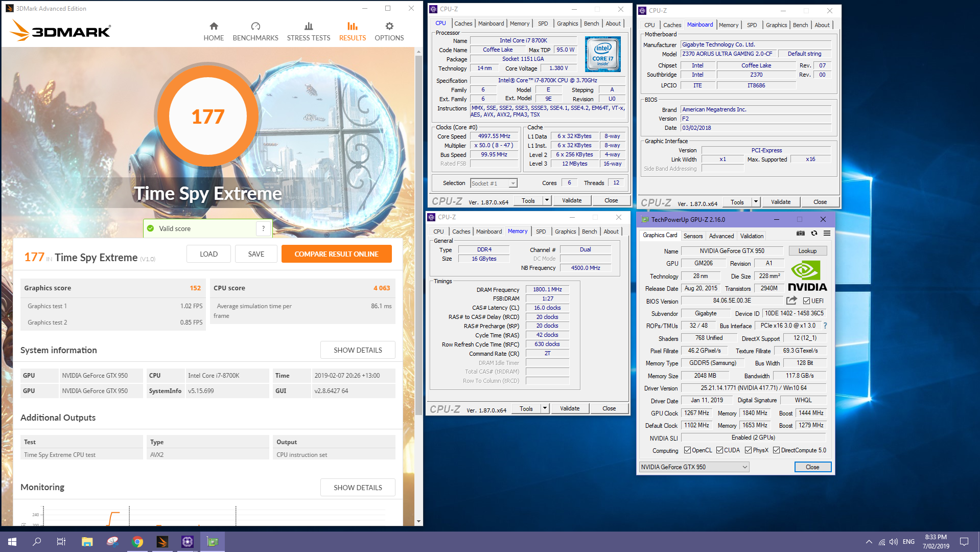Open the STRESS TESTS chart icon

point(309,26)
